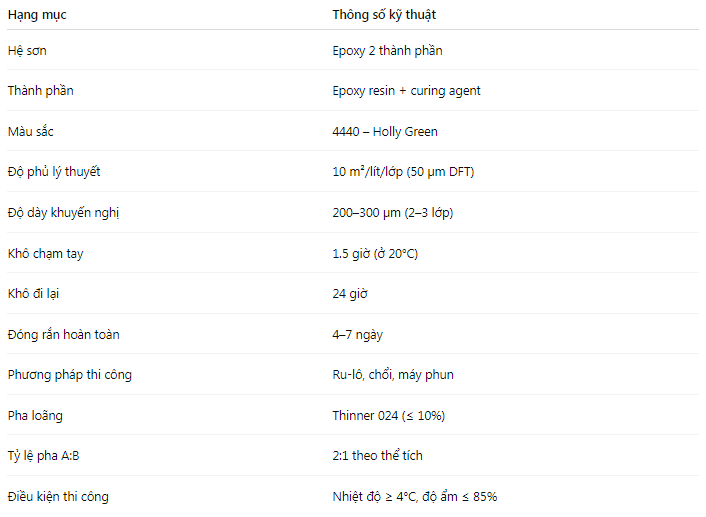Select the "1.5 giờ (ở 20°C)" value
This screenshot has height=517, width=706.
(375, 254)
